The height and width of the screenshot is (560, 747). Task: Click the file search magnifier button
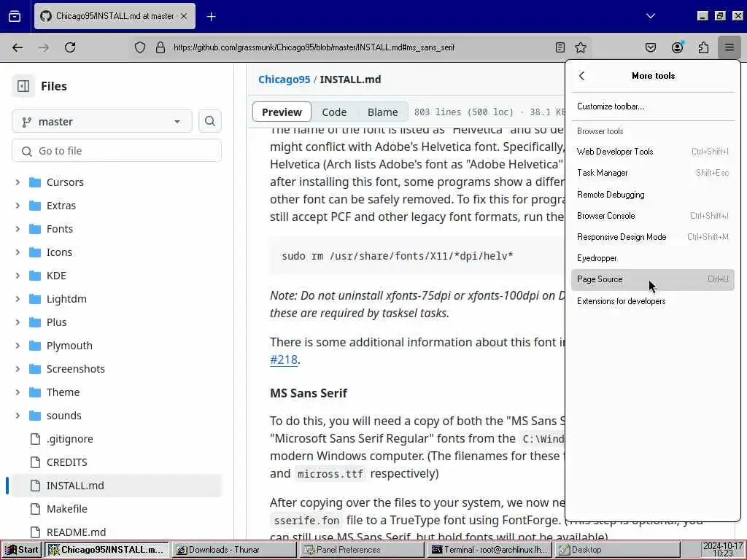pyautogui.click(x=209, y=122)
